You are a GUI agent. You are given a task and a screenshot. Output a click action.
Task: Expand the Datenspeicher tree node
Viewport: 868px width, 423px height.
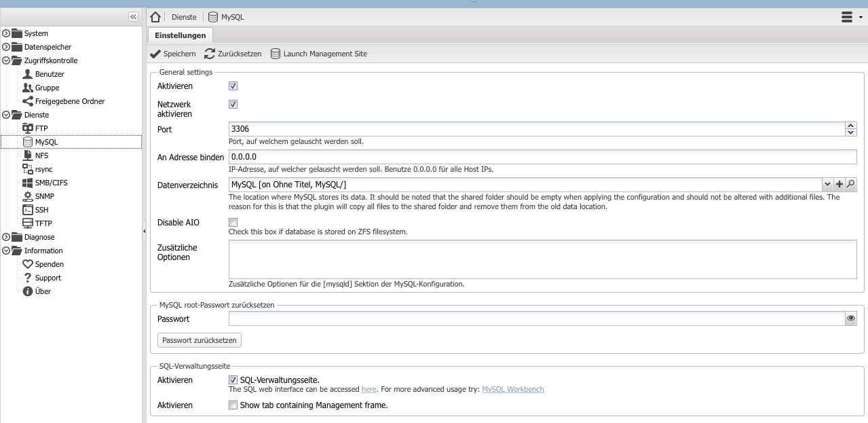[7, 47]
